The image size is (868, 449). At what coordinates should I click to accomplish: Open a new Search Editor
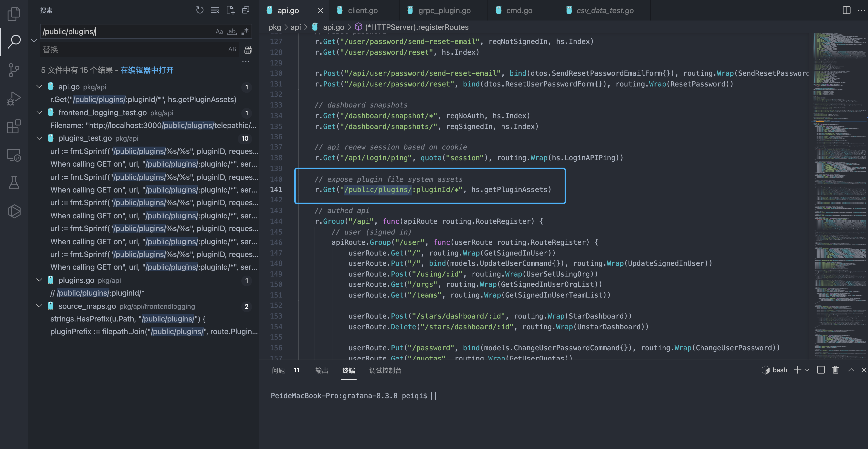coord(231,11)
